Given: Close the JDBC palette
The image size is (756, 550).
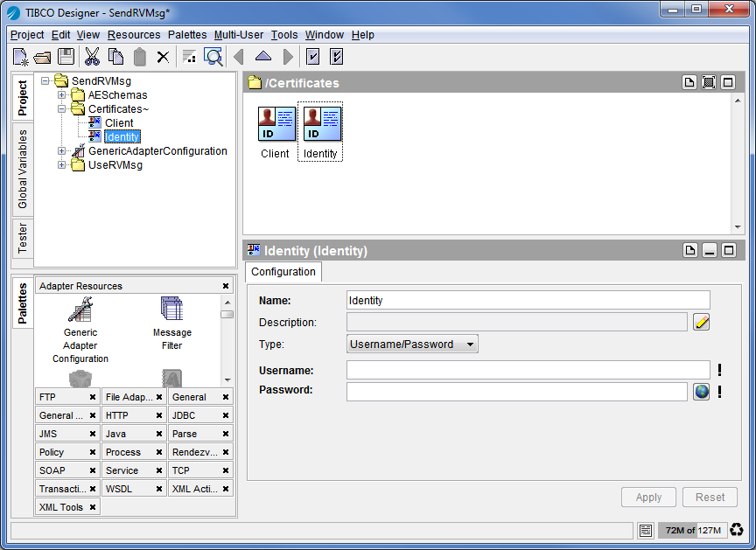Looking at the screenshot, I should point(226,416).
